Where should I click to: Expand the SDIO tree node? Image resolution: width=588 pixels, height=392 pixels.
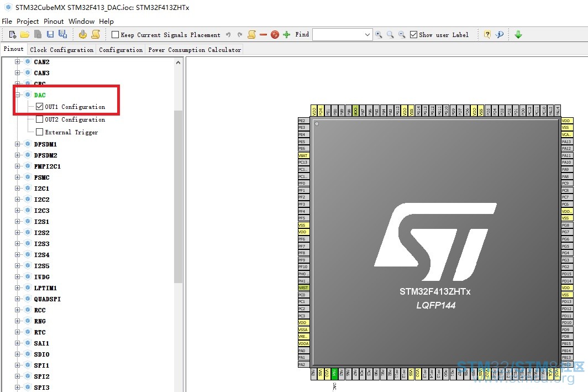click(x=17, y=354)
